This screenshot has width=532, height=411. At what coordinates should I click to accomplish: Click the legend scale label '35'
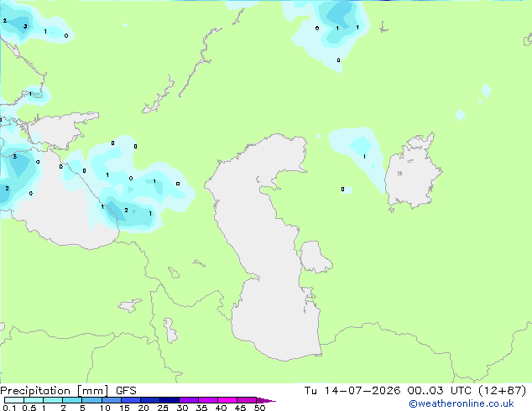pos(202,408)
